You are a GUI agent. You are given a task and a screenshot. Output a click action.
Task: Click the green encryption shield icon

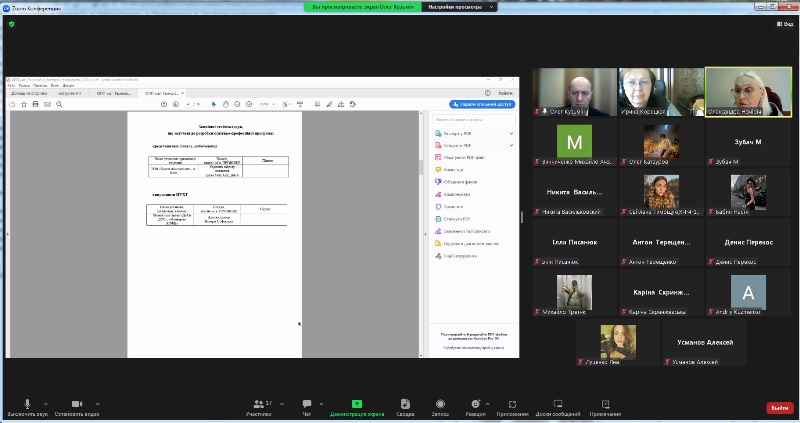click(11, 24)
